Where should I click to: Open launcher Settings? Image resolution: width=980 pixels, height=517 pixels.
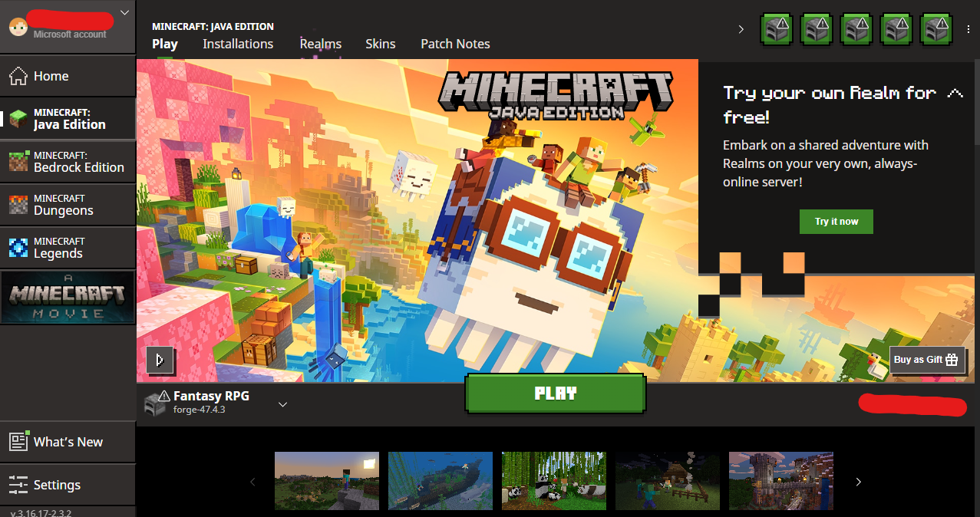point(68,485)
